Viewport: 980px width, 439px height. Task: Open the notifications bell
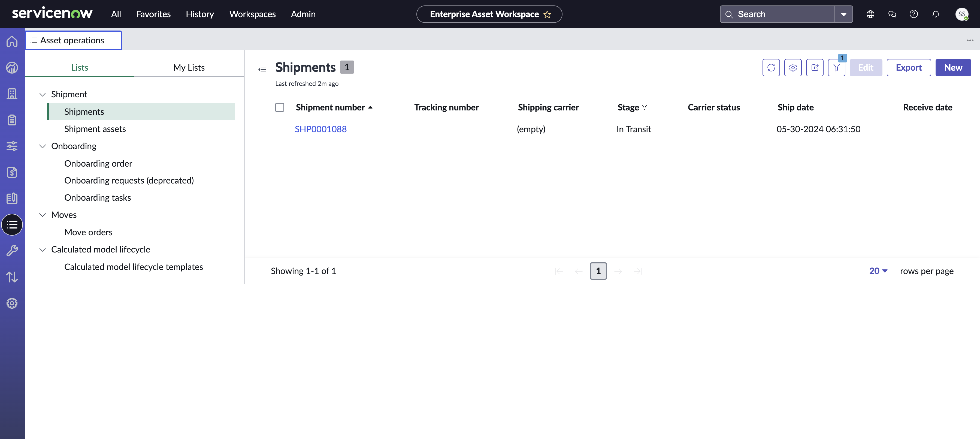point(936,14)
